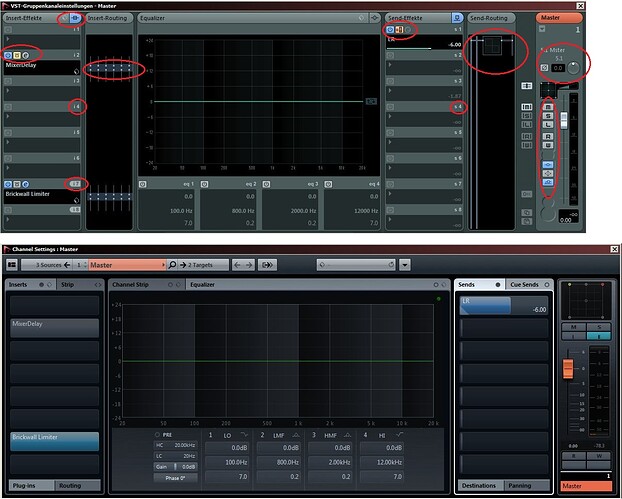
Task: Click the 3 Sources button
Action: pos(46,265)
